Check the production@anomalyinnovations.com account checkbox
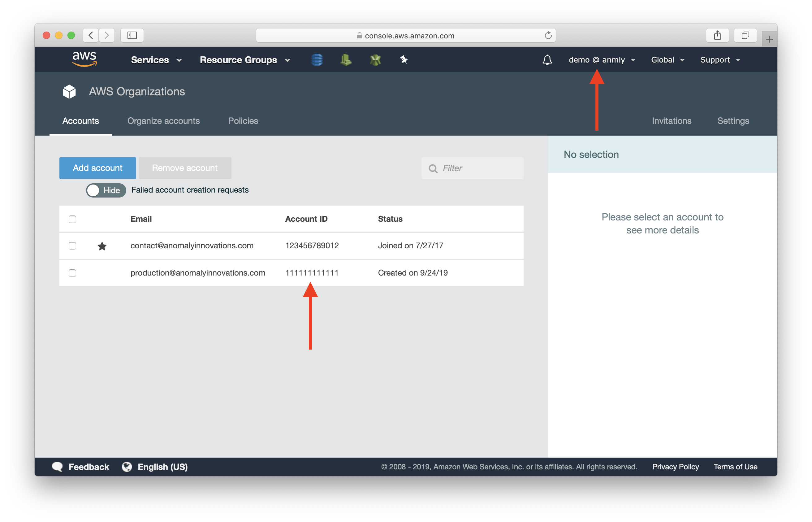812x522 pixels. (71, 273)
